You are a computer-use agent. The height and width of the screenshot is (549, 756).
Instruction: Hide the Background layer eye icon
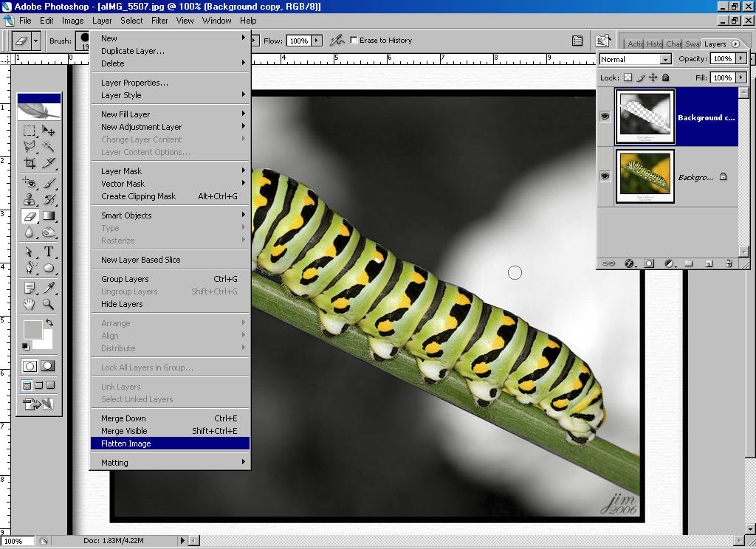point(605,176)
